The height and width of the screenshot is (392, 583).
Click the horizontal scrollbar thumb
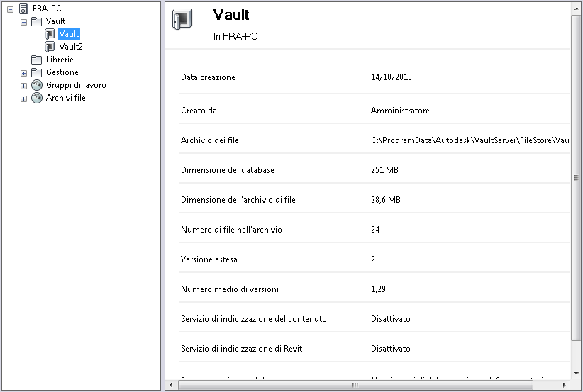tap(355, 385)
